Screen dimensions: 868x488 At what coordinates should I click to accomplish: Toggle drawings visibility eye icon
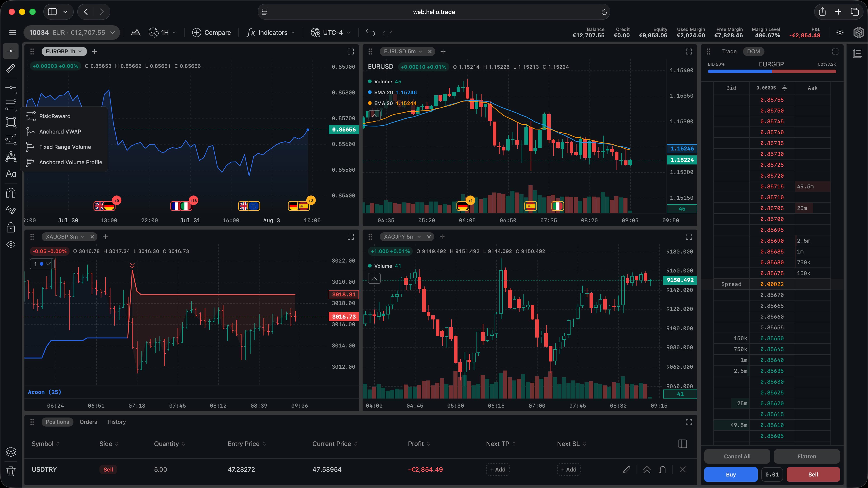[11, 244]
